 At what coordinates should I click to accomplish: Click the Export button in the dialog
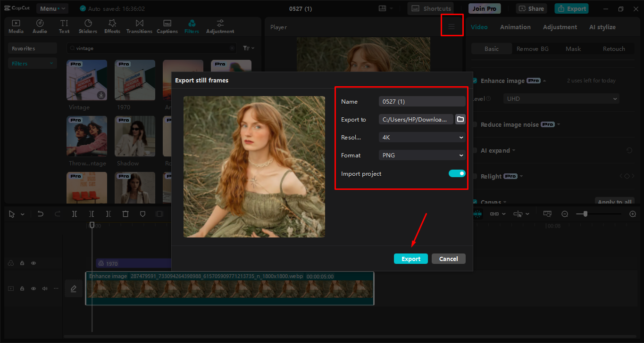410,258
